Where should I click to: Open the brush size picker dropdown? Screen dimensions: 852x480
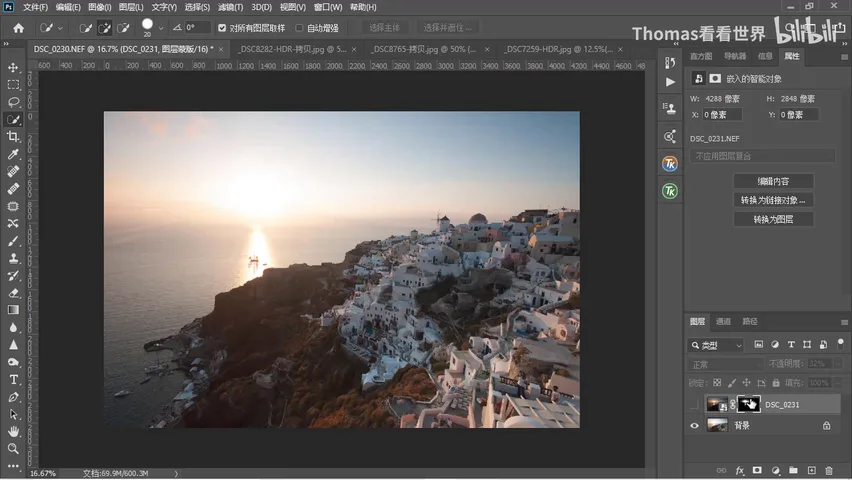pos(161,28)
